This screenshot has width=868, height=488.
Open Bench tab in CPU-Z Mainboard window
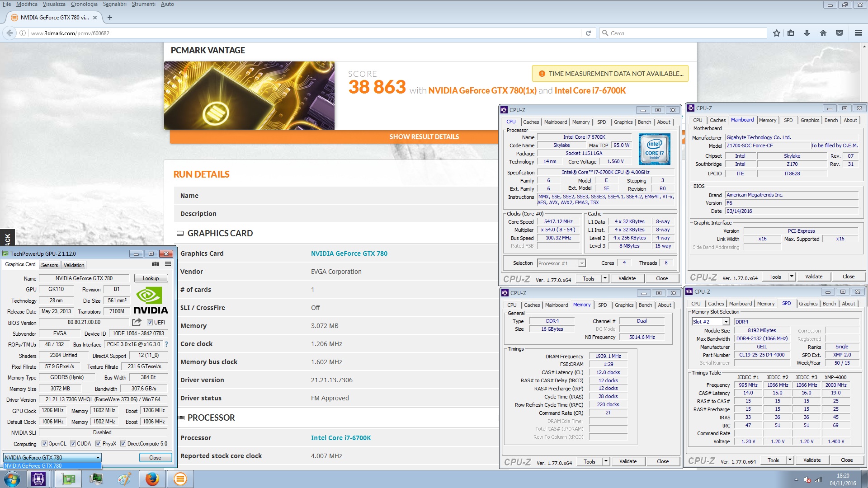click(x=831, y=120)
